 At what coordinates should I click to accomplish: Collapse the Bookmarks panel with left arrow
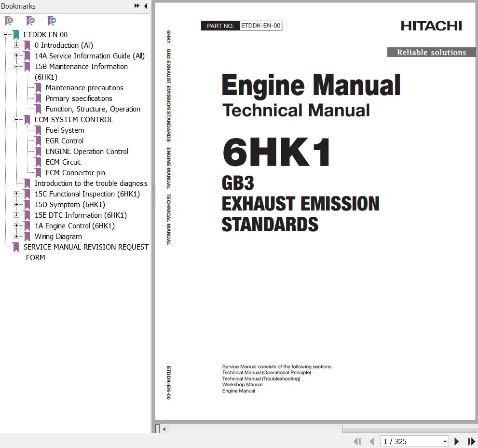(146, 6)
